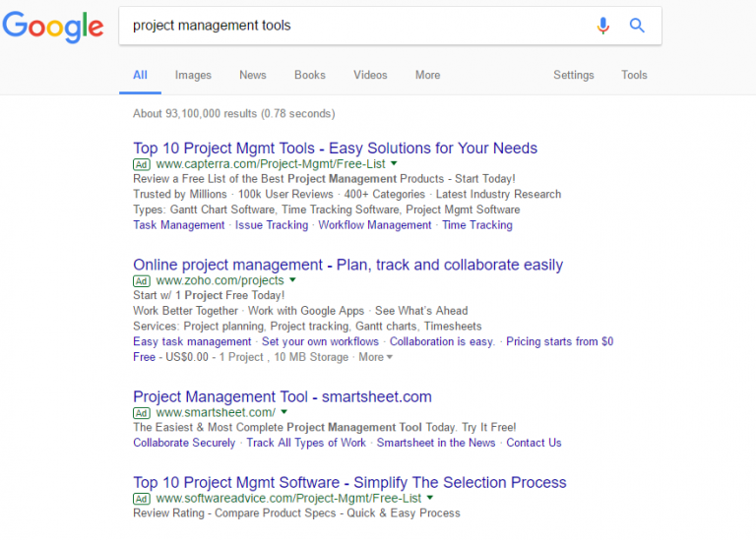Open Pricing starts from $0 sitelink

560,341
